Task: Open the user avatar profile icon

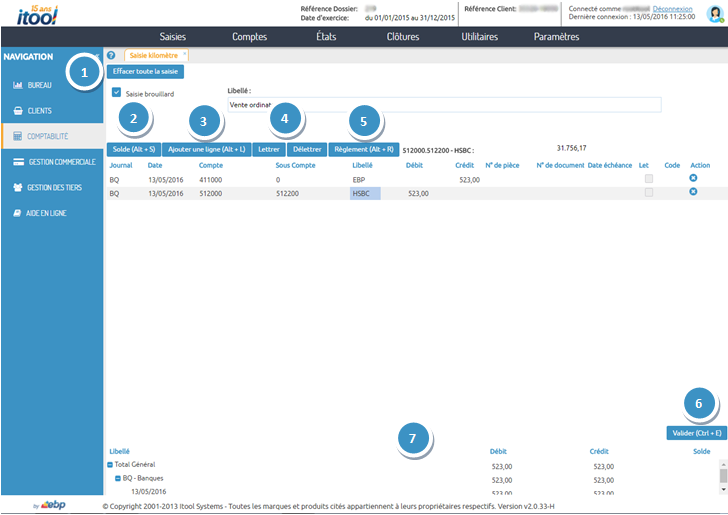Action: coord(714,13)
